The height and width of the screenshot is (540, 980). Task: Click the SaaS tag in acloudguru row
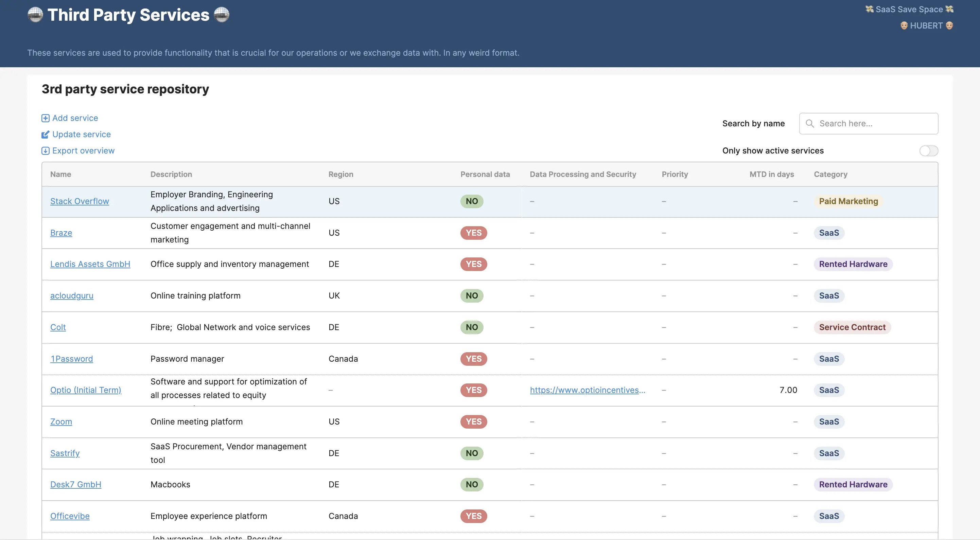[x=829, y=296]
